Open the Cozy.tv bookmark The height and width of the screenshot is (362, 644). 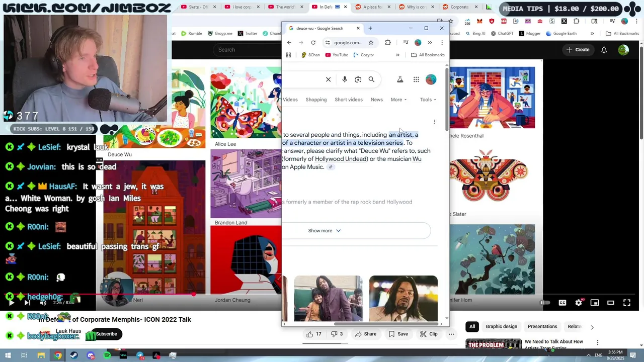363,55
